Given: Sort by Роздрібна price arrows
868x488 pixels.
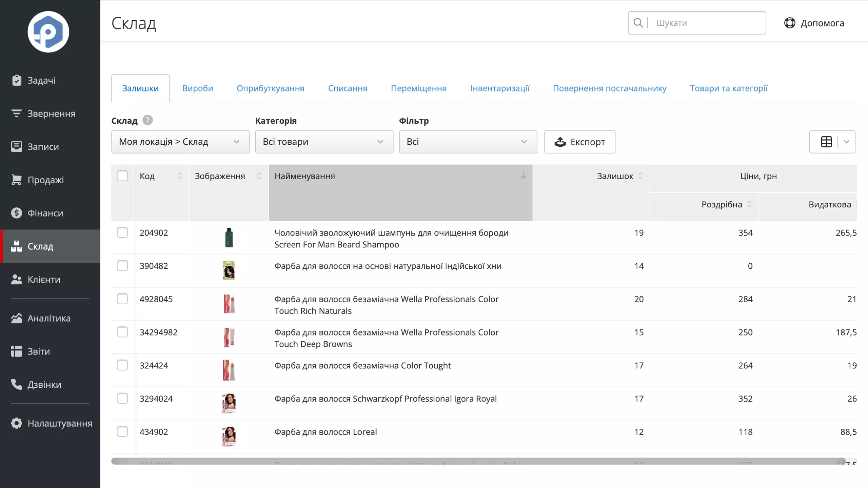Looking at the screenshot, I should (749, 204).
